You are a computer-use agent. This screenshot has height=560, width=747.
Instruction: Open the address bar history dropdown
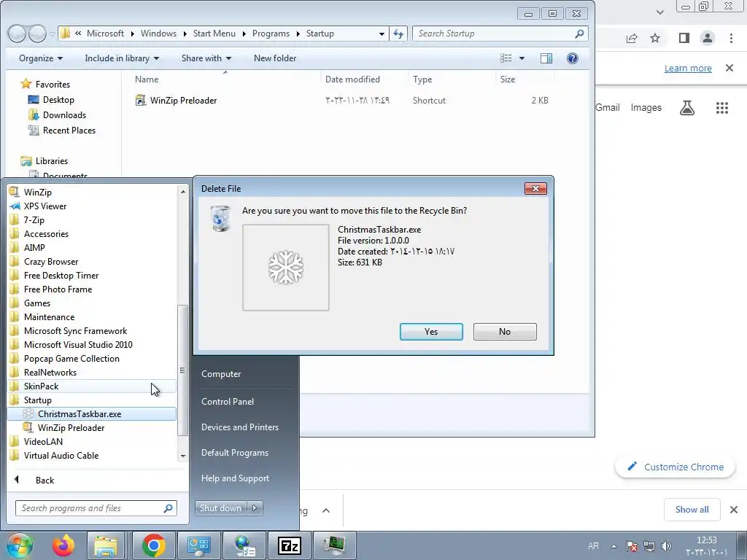coord(382,34)
